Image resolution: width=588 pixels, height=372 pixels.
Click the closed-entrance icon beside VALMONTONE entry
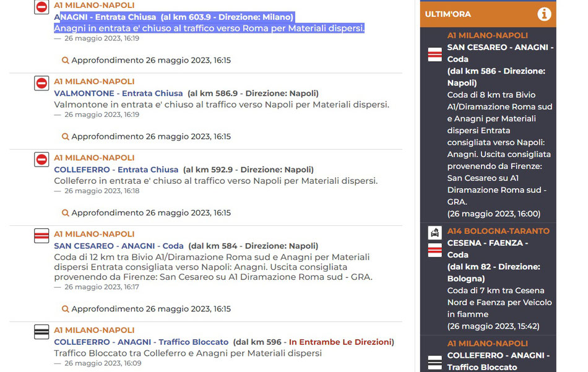[x=41, y=83]
